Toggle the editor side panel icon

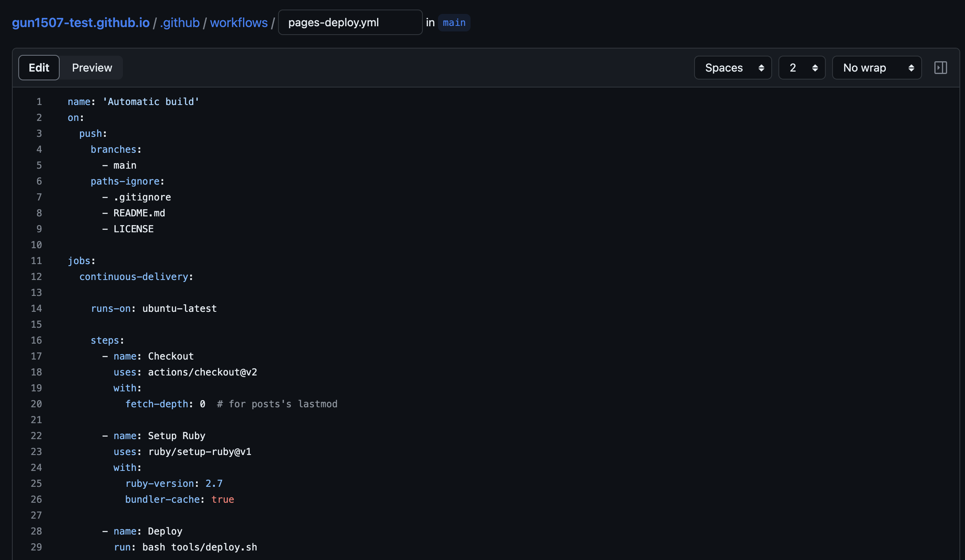point(940,68)
